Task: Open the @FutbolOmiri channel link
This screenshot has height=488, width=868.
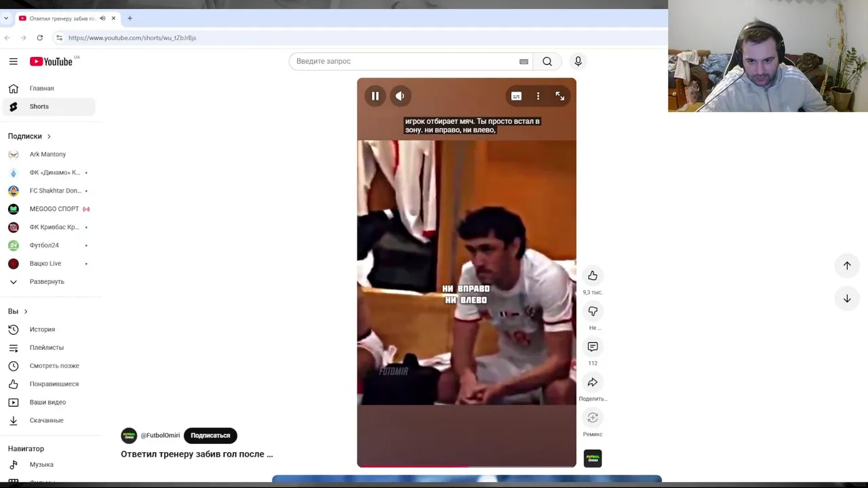Action: point(160,435)
